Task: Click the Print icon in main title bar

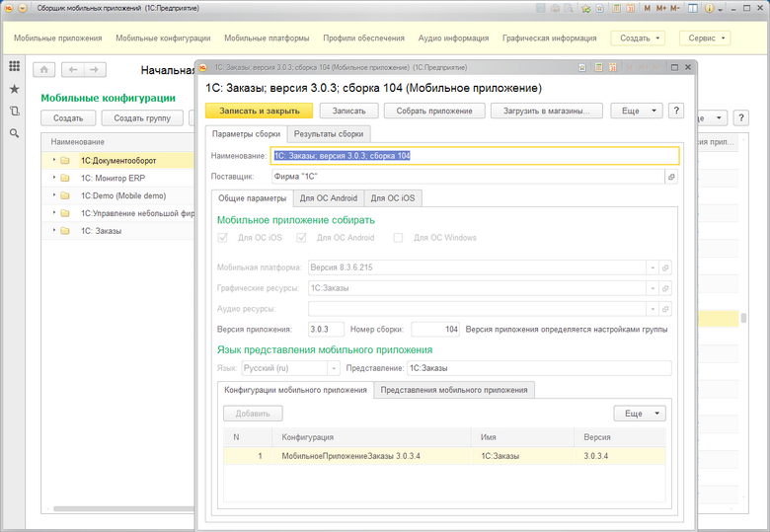Action: [555, 8]
